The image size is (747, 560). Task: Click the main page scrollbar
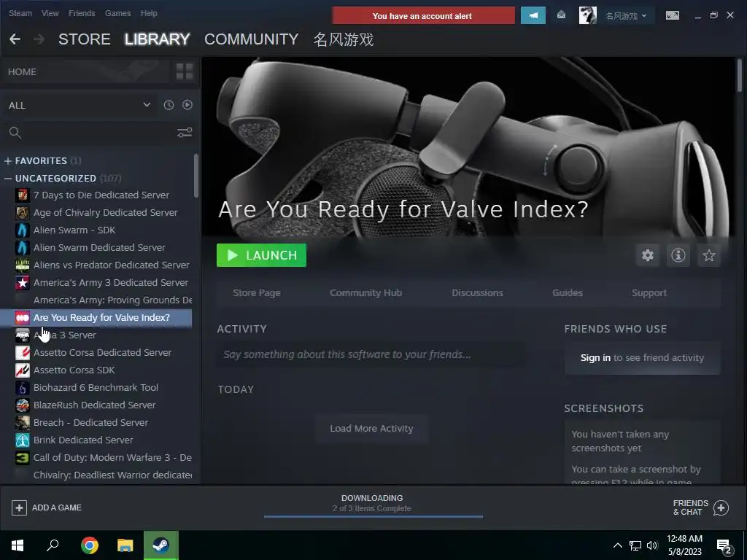click(x=740, y=75)
